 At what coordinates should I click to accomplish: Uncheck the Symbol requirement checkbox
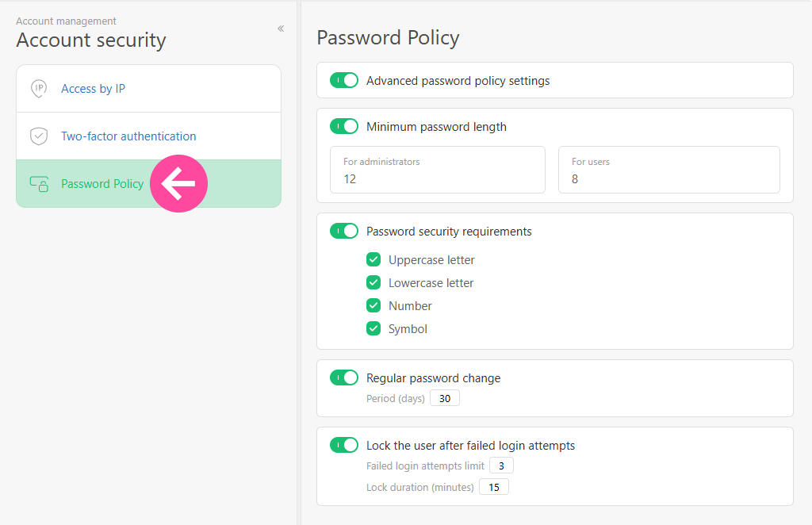click(373, 329)
